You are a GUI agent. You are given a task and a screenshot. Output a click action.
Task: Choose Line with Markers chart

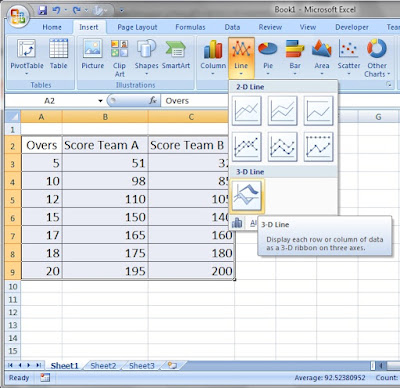[247, 147]
